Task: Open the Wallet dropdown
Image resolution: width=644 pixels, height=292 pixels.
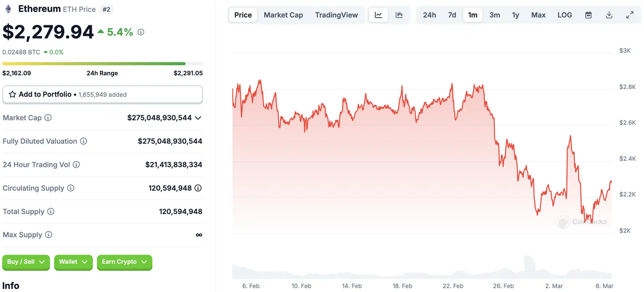Action: pos(73,262)
